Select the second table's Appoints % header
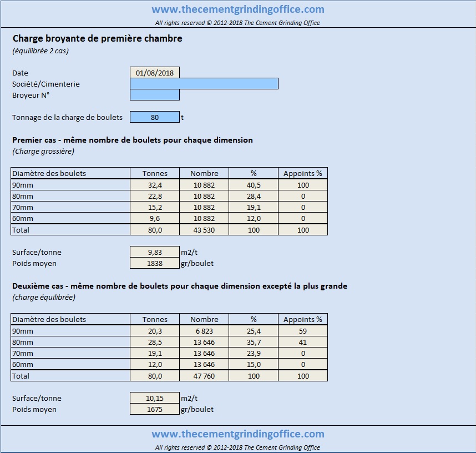The image size is (476, 453). click(x=303, y=319)
